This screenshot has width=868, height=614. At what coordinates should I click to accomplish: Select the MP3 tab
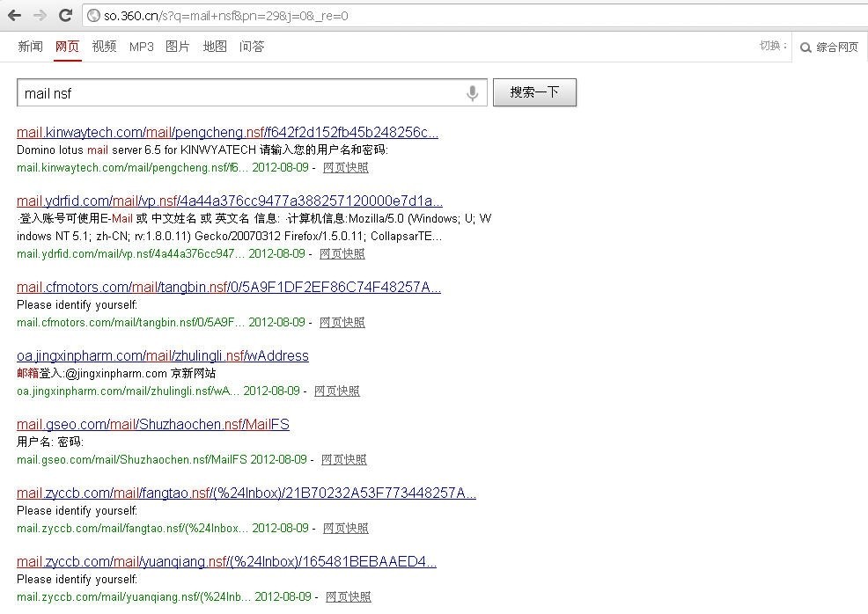click(x=141, y=47)
